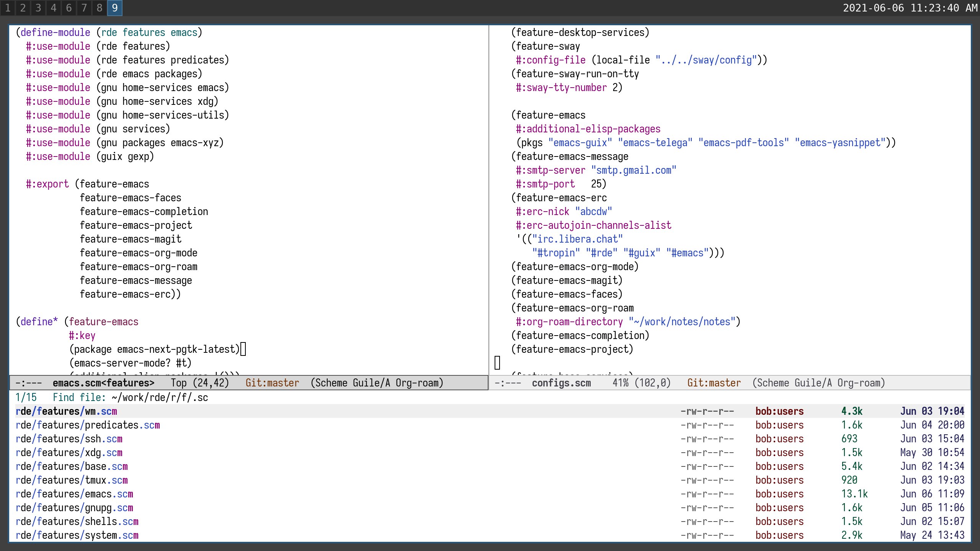
Task: Click the "smtp.gmail.com" string in configs
Action: (x=634, y=170)
